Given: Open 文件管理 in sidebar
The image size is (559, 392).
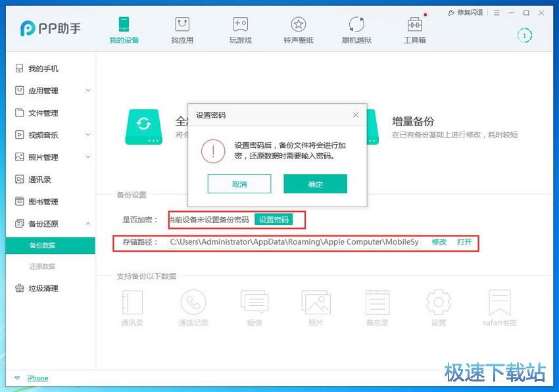Looking at the screenshot, I should click(43, 113).
